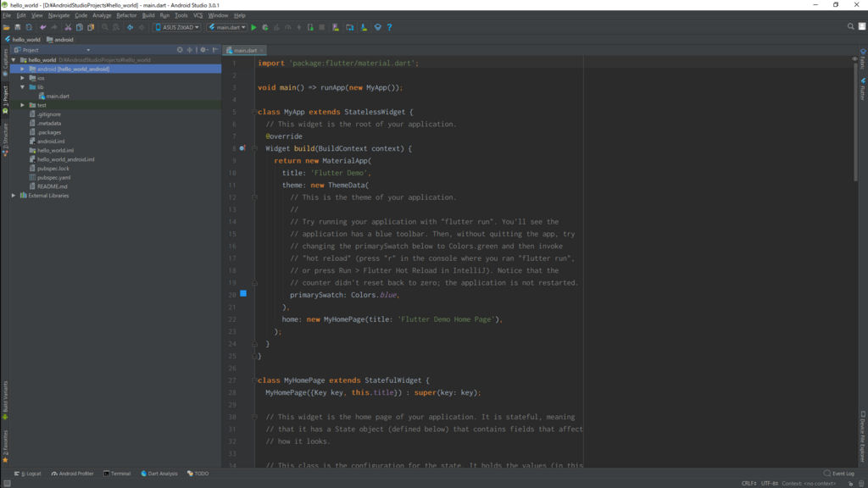Toggle tool window bars at bottom-left corner
Image resolution: width=868 pixels, height=488 pixels.
pyautogui.click(x=7, y=483)
